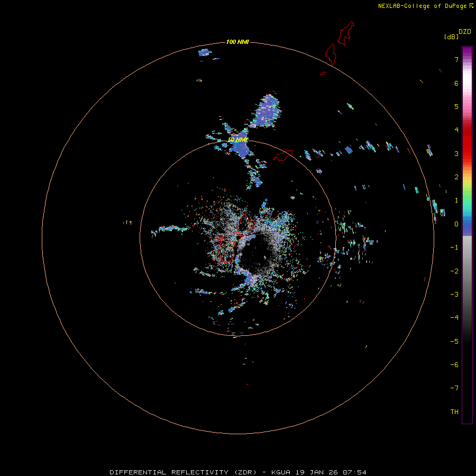Click the 2 value on the color scale
Screen dimensions: 476x476
point(456,177)
